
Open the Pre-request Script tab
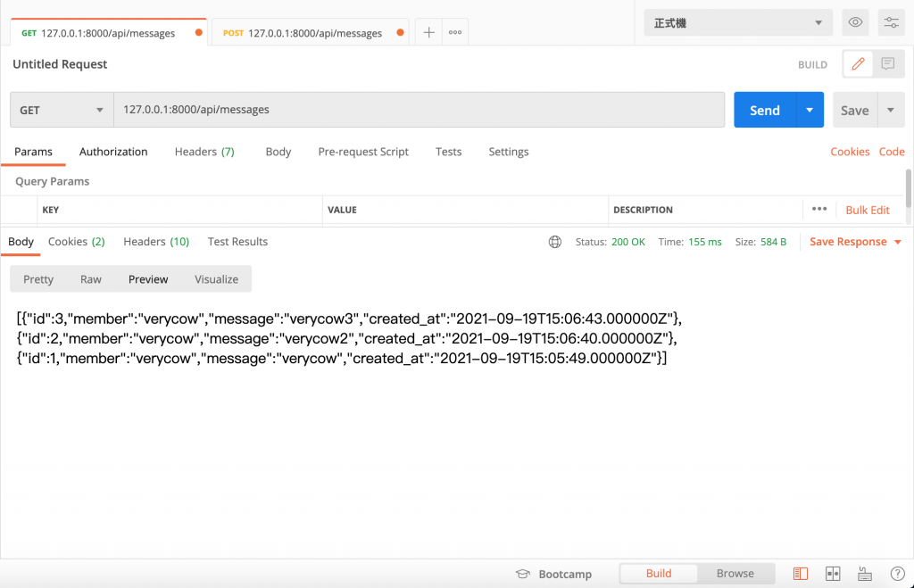tap(363, 152)
